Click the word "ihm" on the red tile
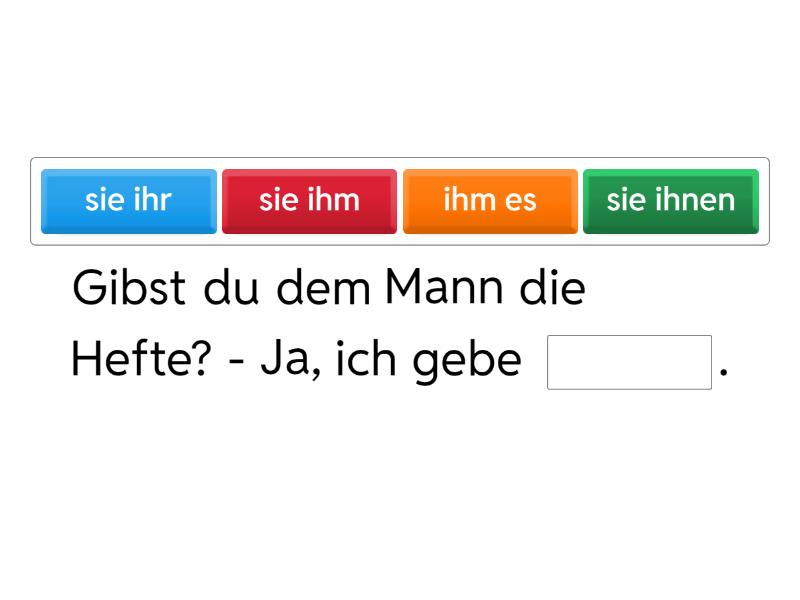The height and width of the screenshot is (600, 800). point(336,199)
